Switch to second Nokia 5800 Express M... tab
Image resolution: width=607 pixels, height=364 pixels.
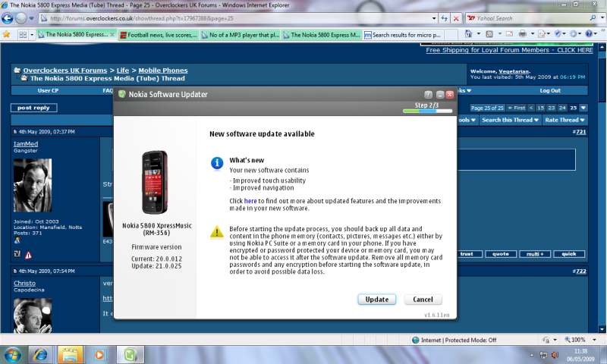click(x=322, y=35)
